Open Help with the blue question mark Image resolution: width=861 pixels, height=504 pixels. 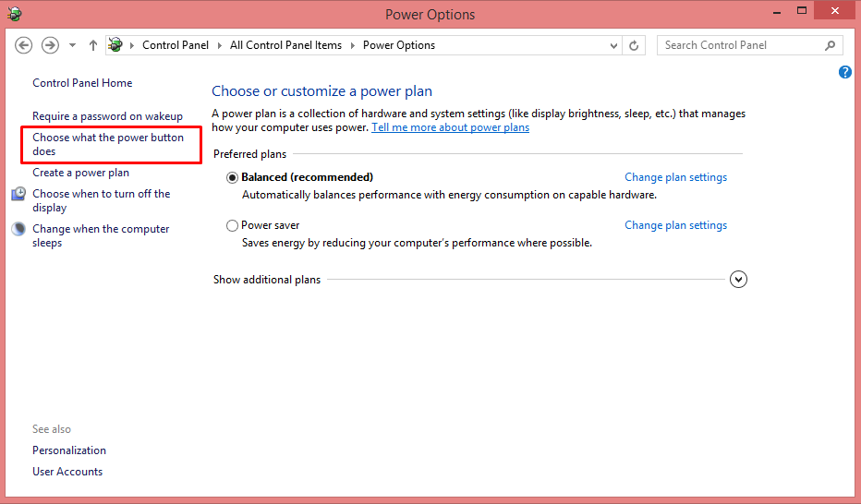point(845,72)
